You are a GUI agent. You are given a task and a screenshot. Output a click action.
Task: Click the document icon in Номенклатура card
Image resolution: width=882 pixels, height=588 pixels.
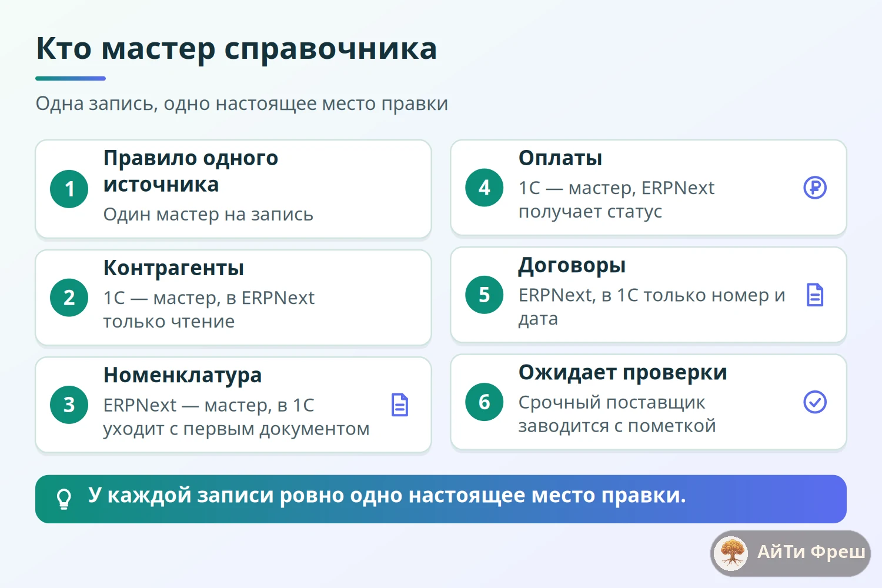tap(400, 405)
